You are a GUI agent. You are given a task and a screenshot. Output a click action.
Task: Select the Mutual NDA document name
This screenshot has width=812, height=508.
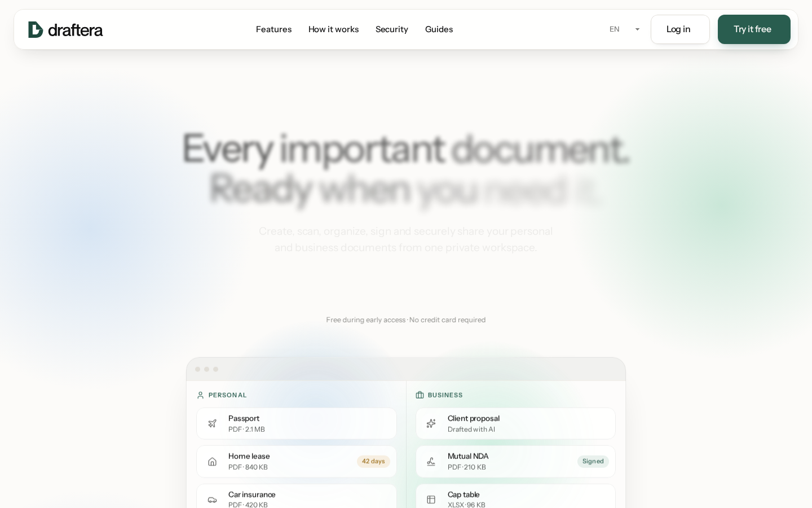pyautogui.click(x=468, y=456)
